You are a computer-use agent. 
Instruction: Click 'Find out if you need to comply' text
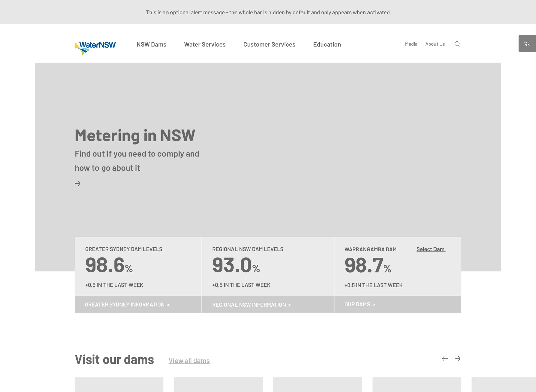(137, 161)
